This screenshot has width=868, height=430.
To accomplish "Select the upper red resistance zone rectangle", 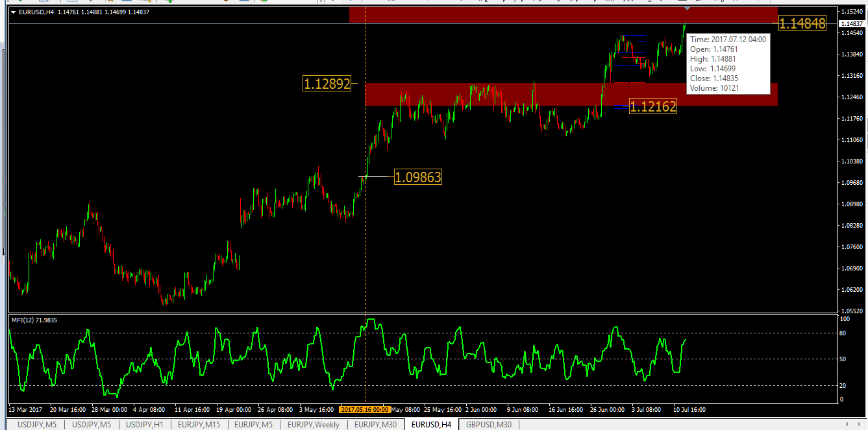I will click(563, 15).
